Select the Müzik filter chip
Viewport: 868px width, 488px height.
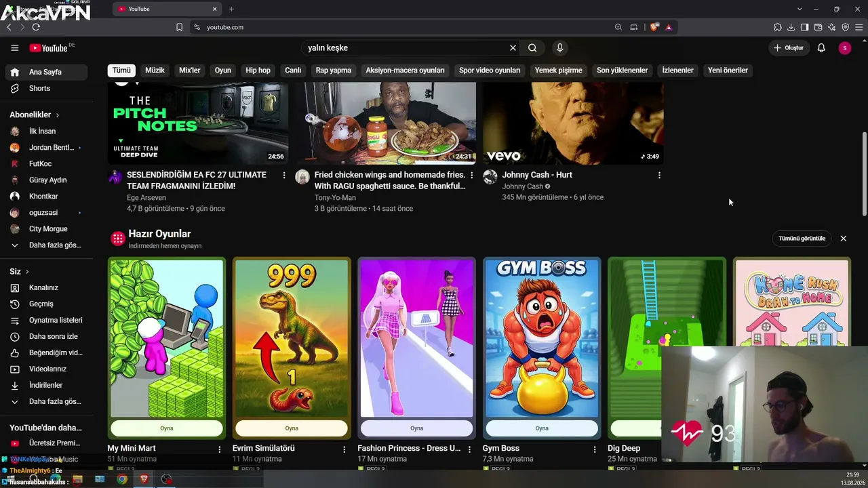point(155,70)
